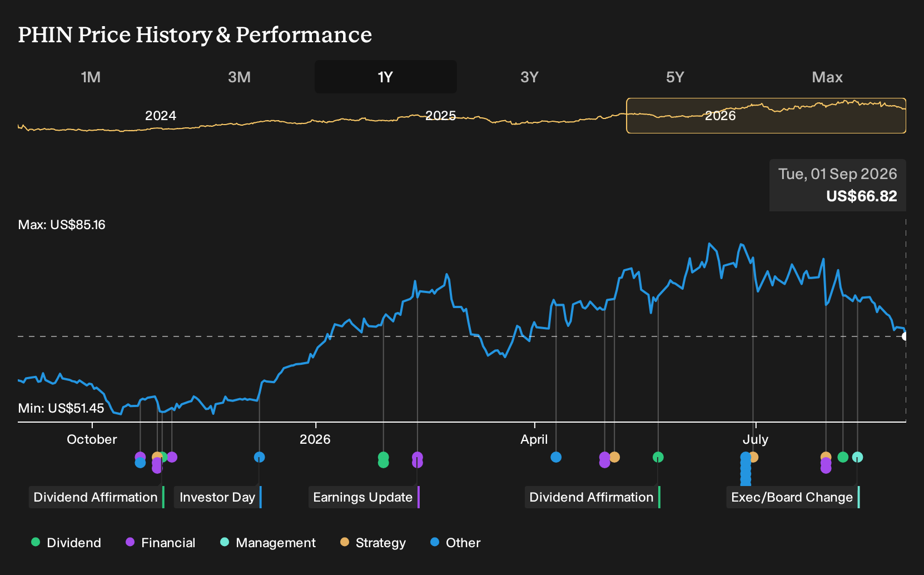The width and height of the screenshot is (924, 575).
Task: Click the Tue, 01 Sep 2026 tooltip date
Action: 837,174
